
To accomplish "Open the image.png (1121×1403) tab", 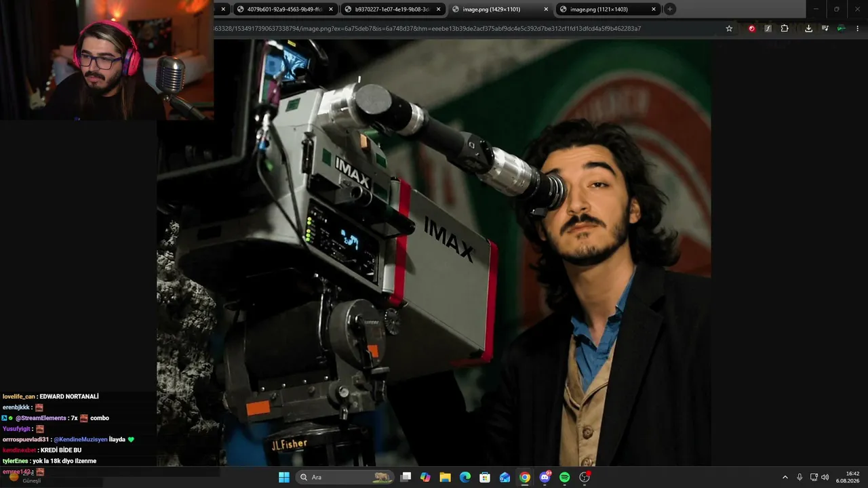I will (607, 9).
